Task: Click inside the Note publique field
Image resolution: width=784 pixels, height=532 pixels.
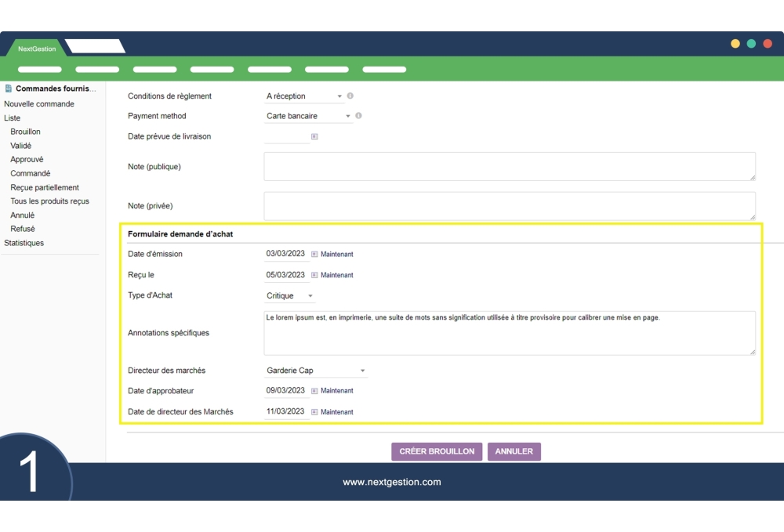Action: click(510, 165)
